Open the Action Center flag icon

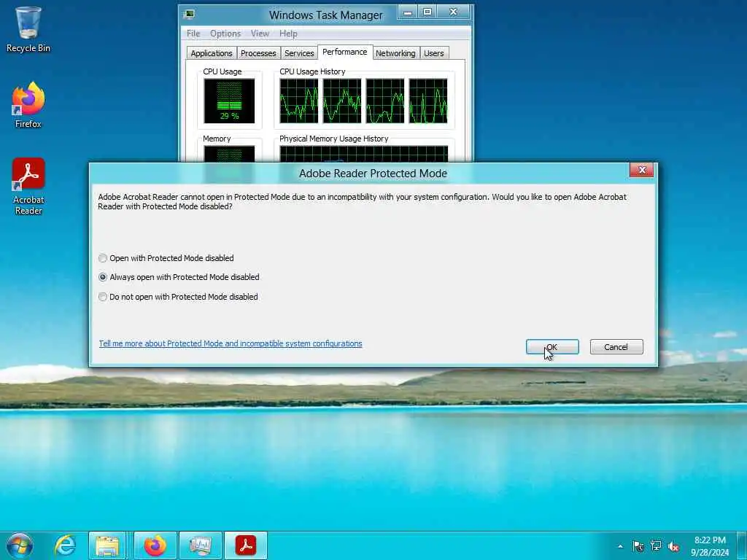coord(638,546)
